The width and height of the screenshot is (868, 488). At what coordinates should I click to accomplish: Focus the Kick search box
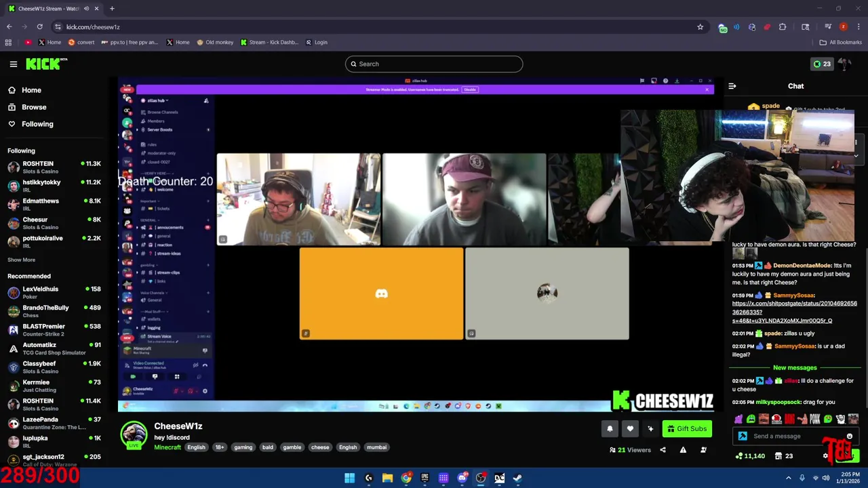click(x=434, y=64)
